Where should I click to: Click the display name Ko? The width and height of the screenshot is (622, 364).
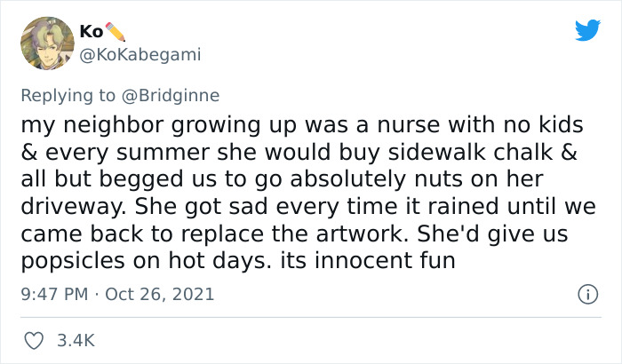91,31
